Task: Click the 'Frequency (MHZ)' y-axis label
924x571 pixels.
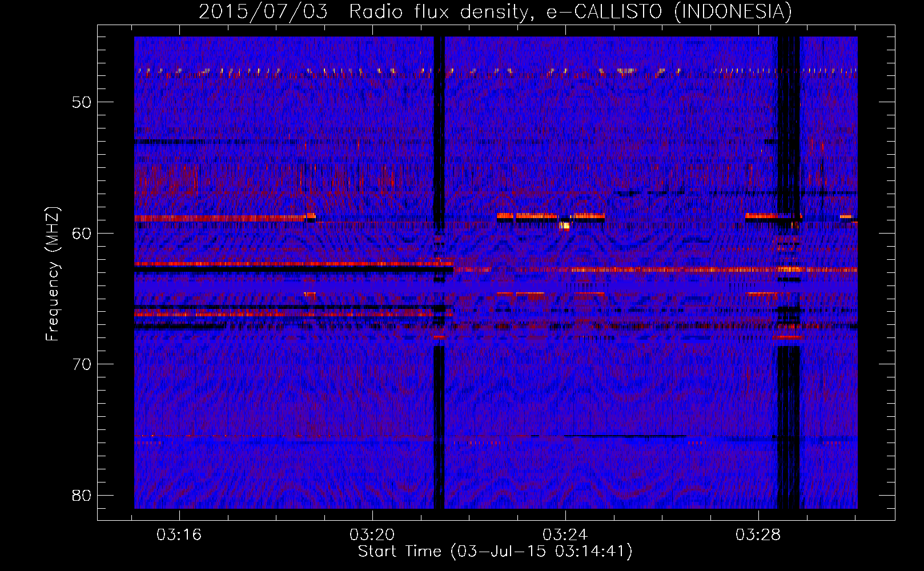Action: coord(52,274)
